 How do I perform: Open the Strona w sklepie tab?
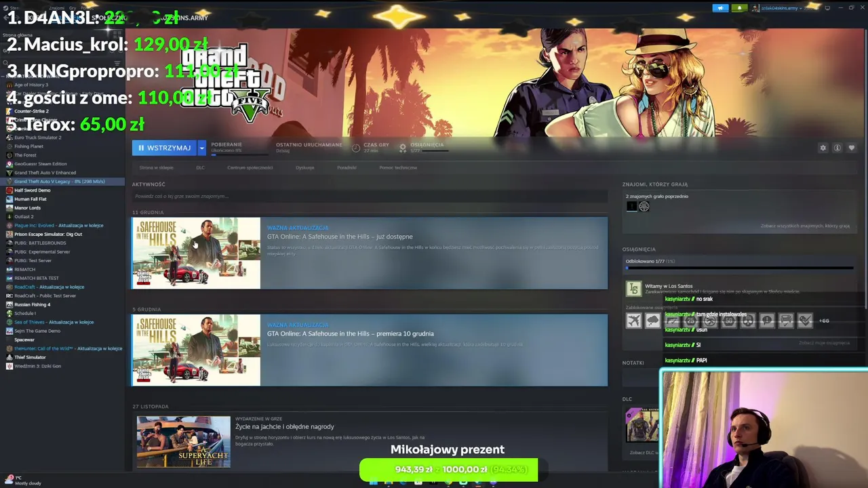157,167
